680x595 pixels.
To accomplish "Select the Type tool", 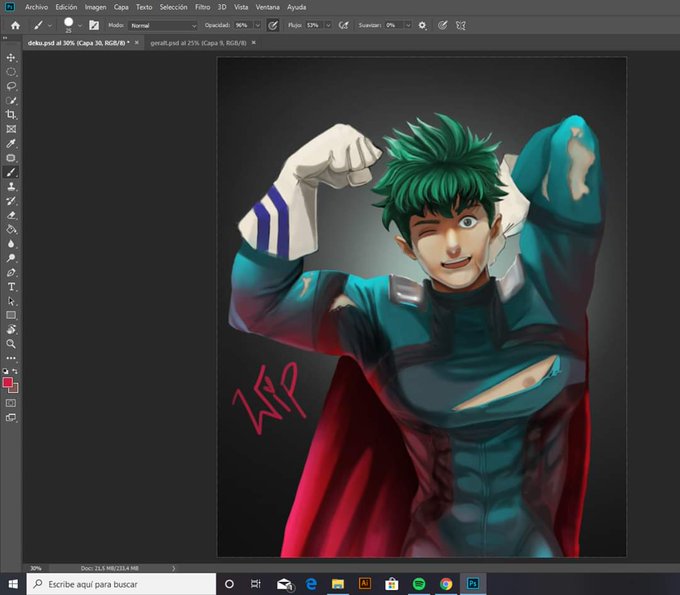I will tap(11, 287).
